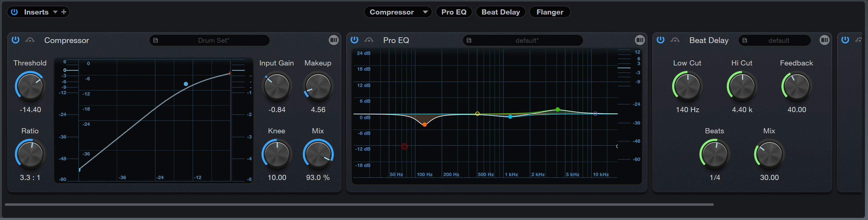Open Pro EQ sidechain icon
This screenshot has height=220, width=868.
coord(369,40)
